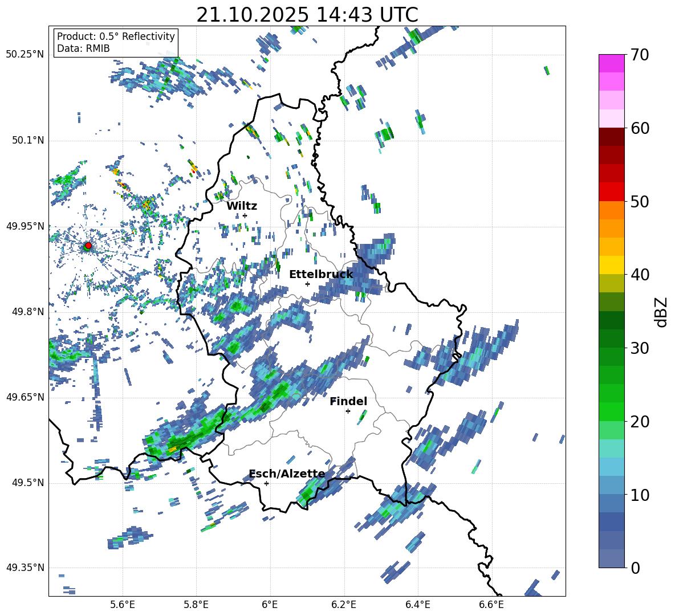Click the 6.2°E longitude tick label
Image resolution: width=675 pixels, height=616 pixels.
(344, 605)
